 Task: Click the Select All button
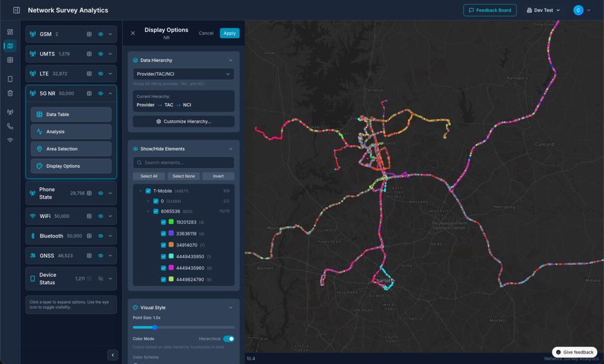click(x=148, y=176)
